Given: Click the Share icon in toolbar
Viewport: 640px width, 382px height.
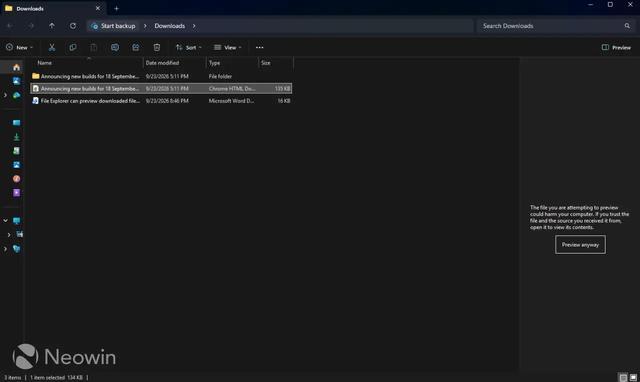Looking at the screenshot, I should 136,47.
